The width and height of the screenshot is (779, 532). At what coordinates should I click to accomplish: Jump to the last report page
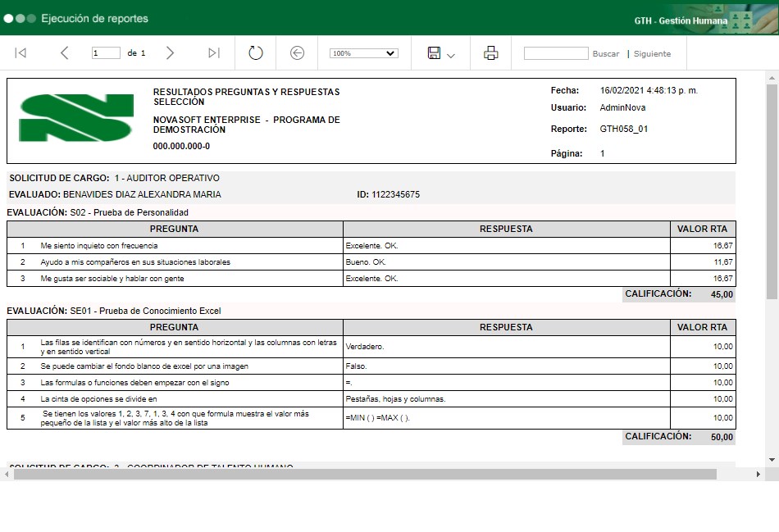click(214, 53)
